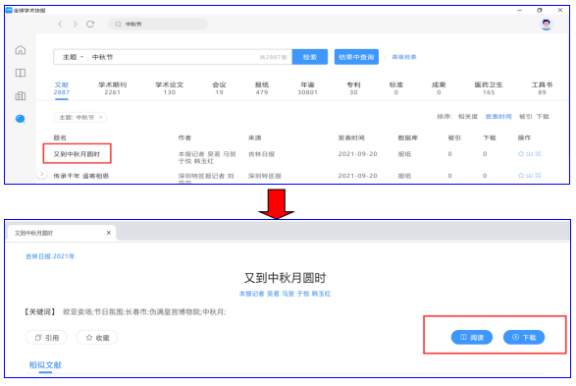Open the user avatar at top right

click(546, 24)
